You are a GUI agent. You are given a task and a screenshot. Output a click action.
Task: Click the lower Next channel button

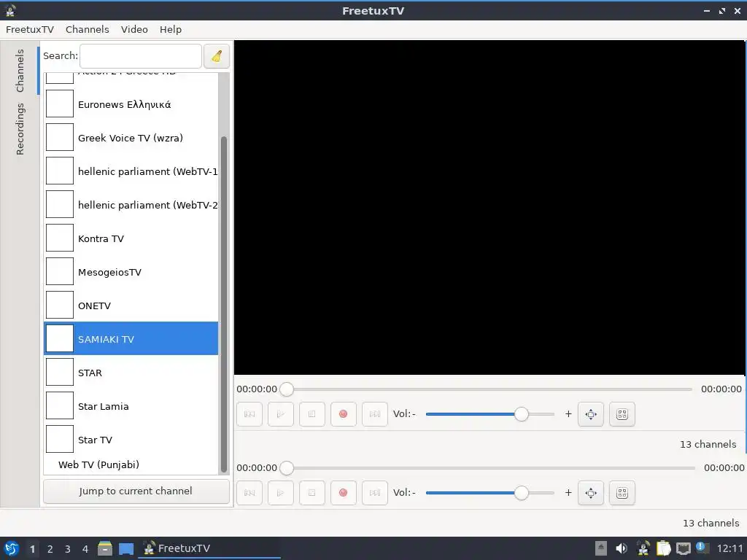[375, 492]
